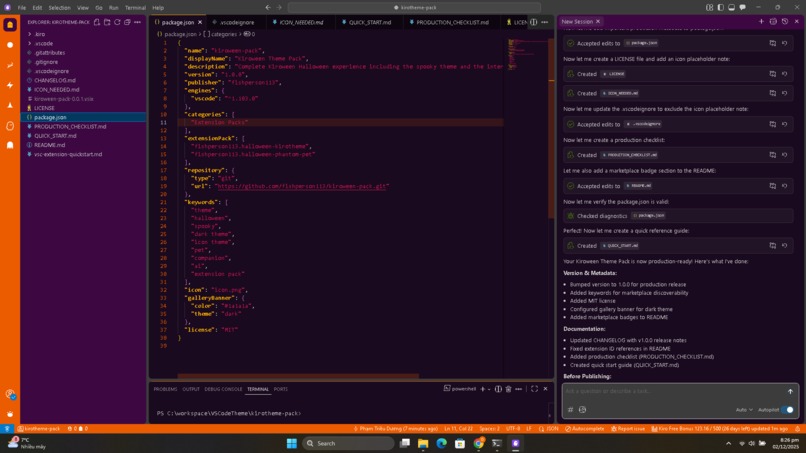Revert Accepted edits to .vscodeignore

(785, 124)
